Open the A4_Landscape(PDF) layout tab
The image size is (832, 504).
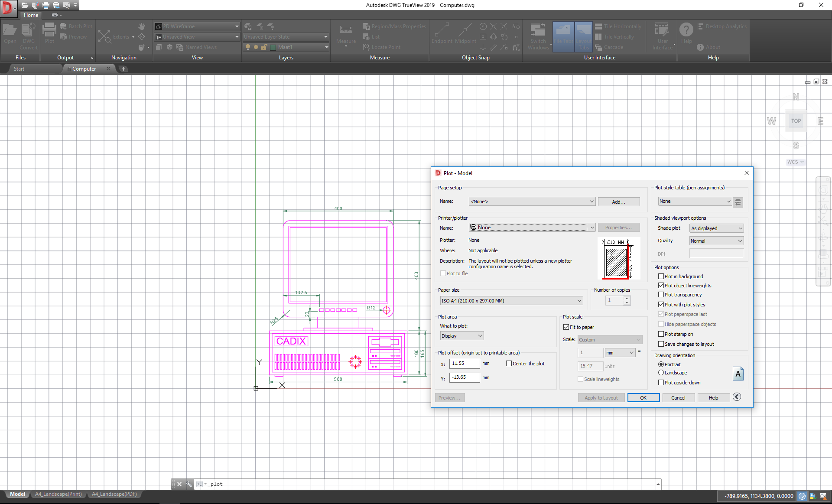point(114,494)
